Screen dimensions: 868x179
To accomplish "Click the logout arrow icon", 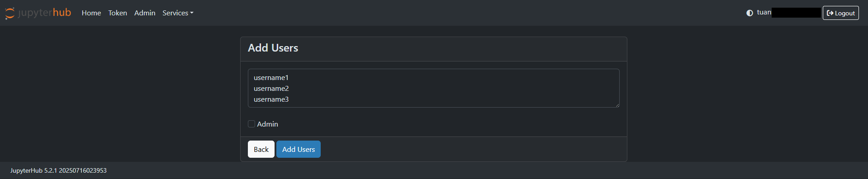I will (x=830, y=13).
